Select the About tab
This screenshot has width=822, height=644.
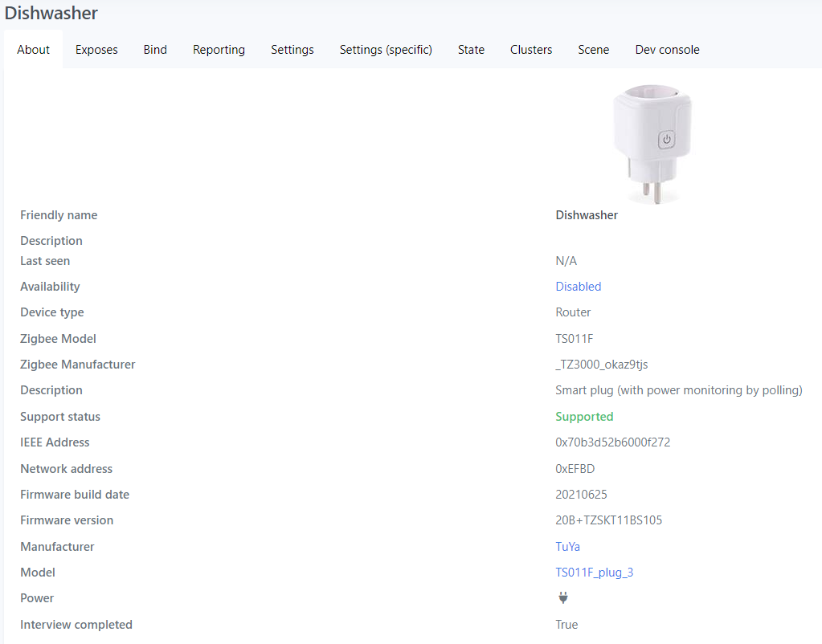pyautogui.click(x=33, y=49)
